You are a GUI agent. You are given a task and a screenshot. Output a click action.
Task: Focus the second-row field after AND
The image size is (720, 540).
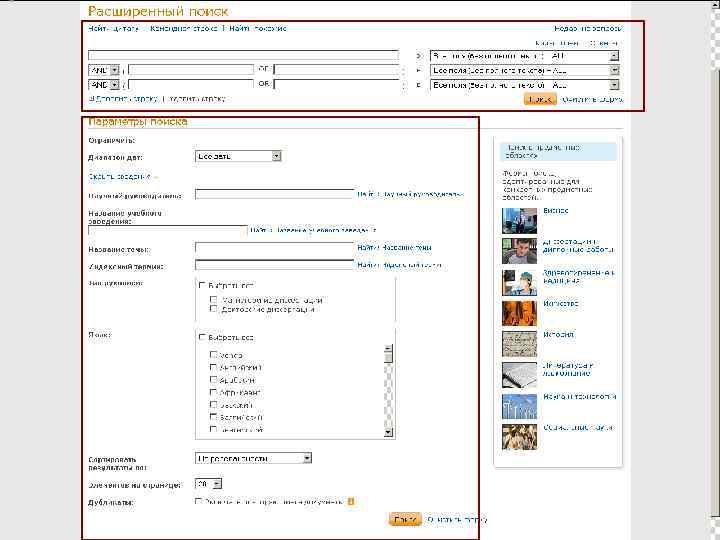point(191,70)
